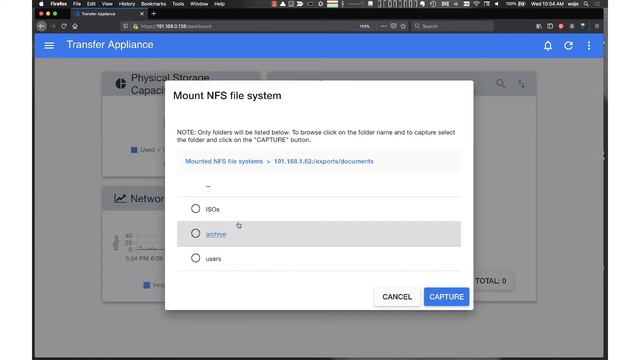Image resolution: width=640 pixels, height=360 pixels.
Task: Click the Transfer Appliance header title
Action: coord(110,44)
